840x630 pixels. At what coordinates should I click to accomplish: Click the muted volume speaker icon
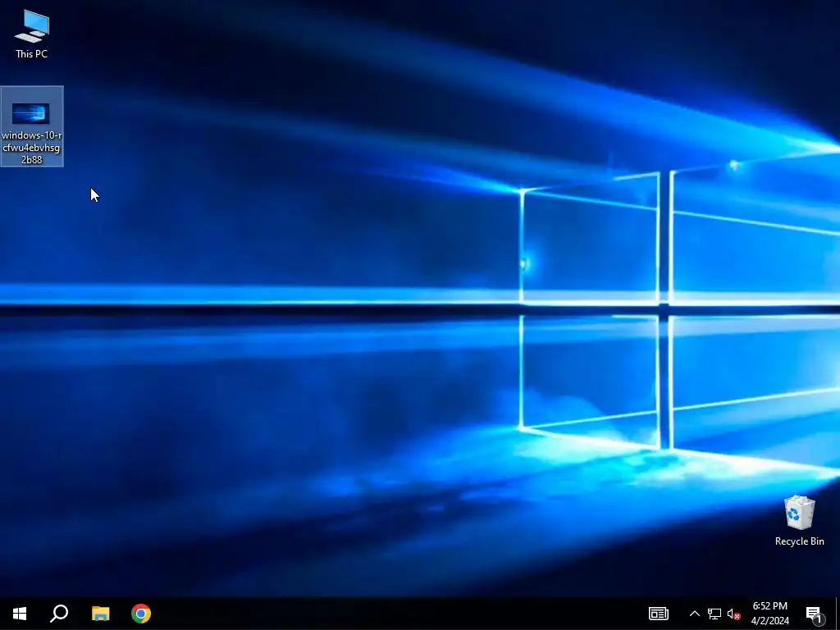tap(733, 614)
